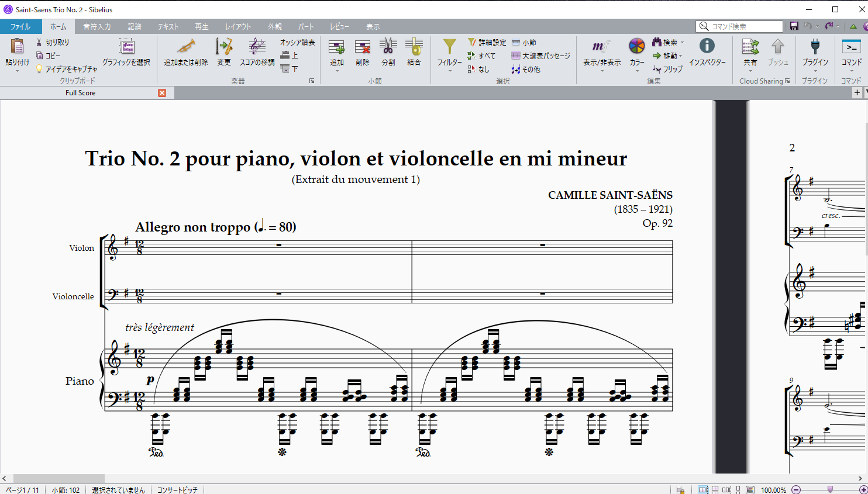
Task: Switch to the テキスト tab
Action: click(x=168, y=26)
